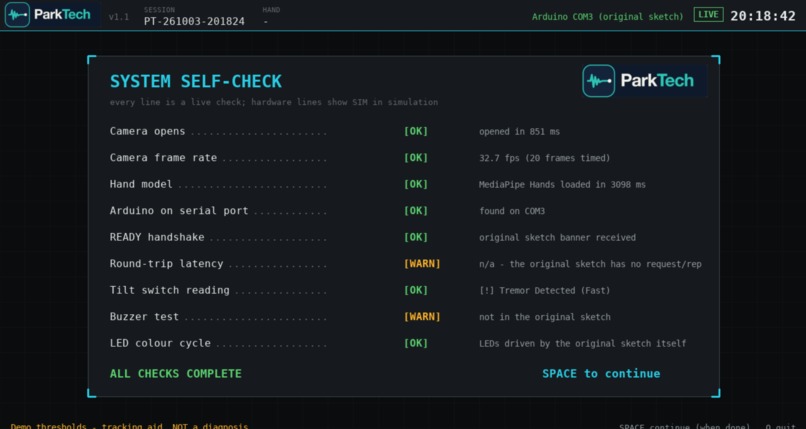This screenshot has height=429, width=806.
Task: Select the 'Camera opens' check row label
Action: (x=148, y=131)
